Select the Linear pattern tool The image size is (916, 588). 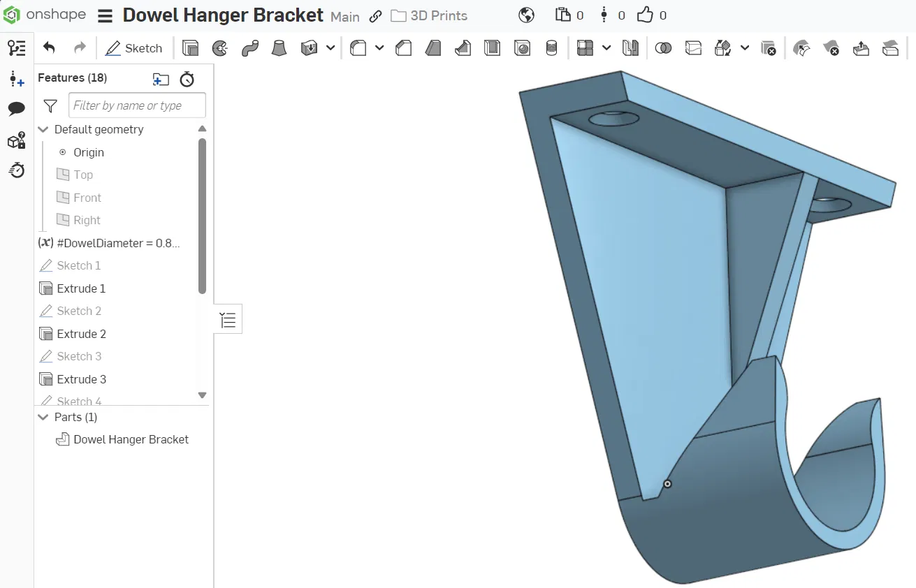[x=585, y=48]
